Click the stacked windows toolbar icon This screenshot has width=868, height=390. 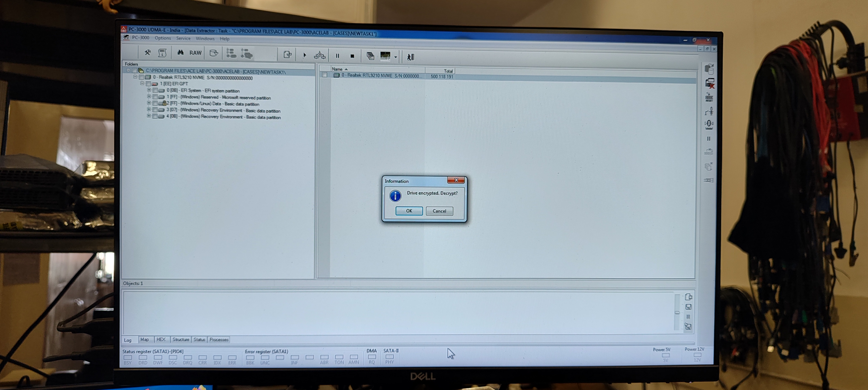tap(370, 56)
